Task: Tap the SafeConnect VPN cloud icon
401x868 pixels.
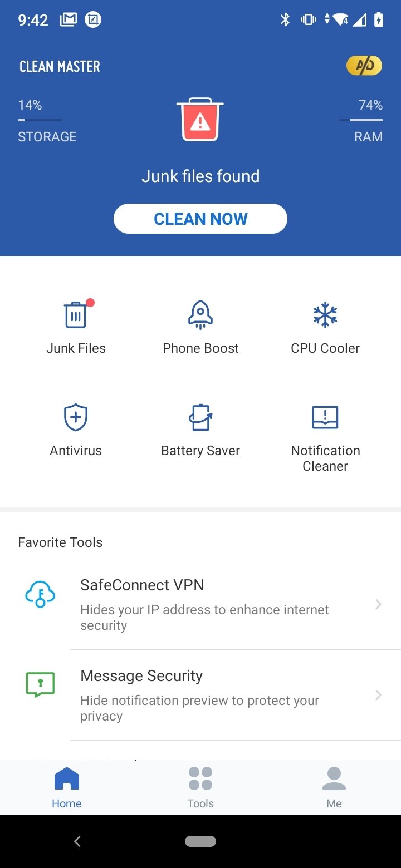Action: pos(41,594)
